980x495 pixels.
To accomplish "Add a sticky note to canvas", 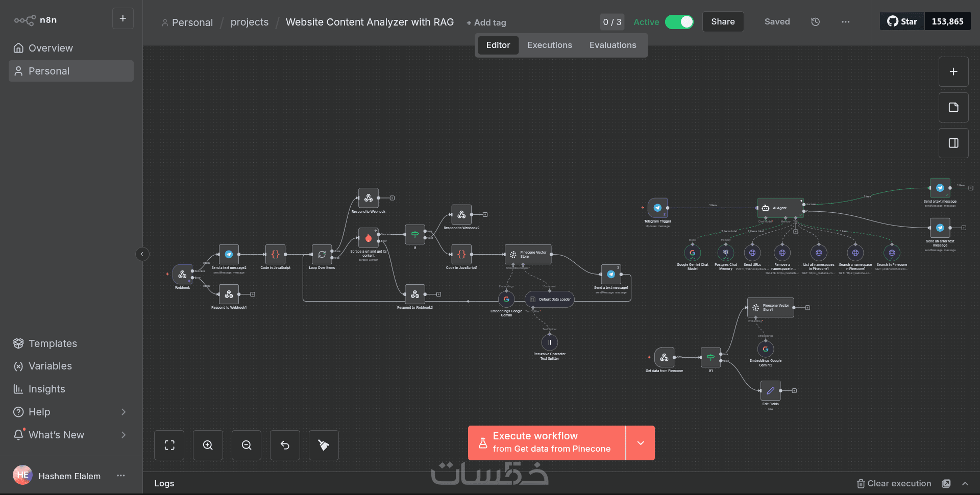I will click(953, 108).
